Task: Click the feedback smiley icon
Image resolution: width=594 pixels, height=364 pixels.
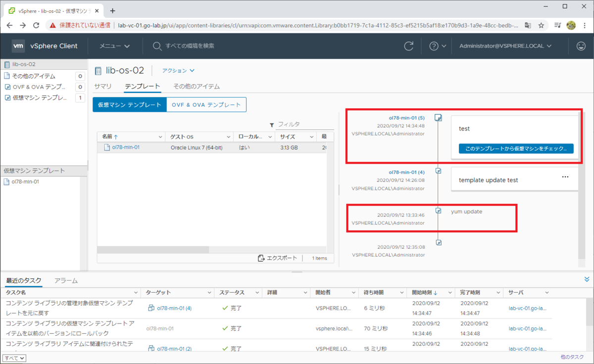Action: click(581, 46)
